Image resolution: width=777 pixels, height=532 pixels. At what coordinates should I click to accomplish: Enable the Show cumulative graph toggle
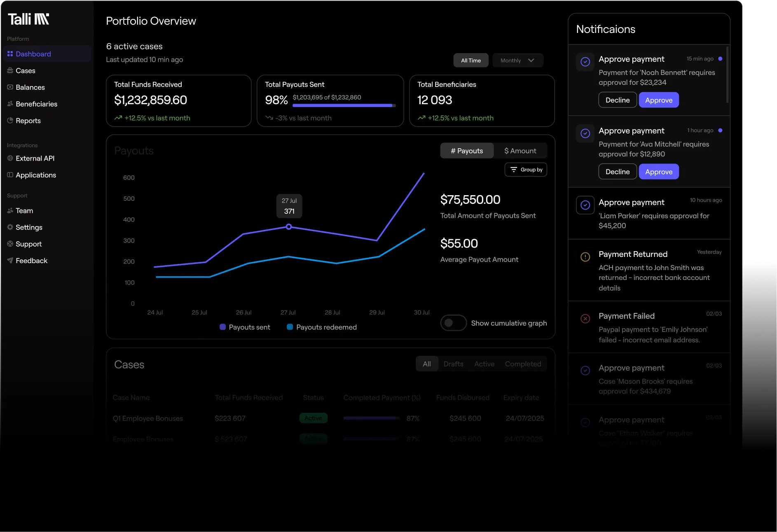point(453,323)
